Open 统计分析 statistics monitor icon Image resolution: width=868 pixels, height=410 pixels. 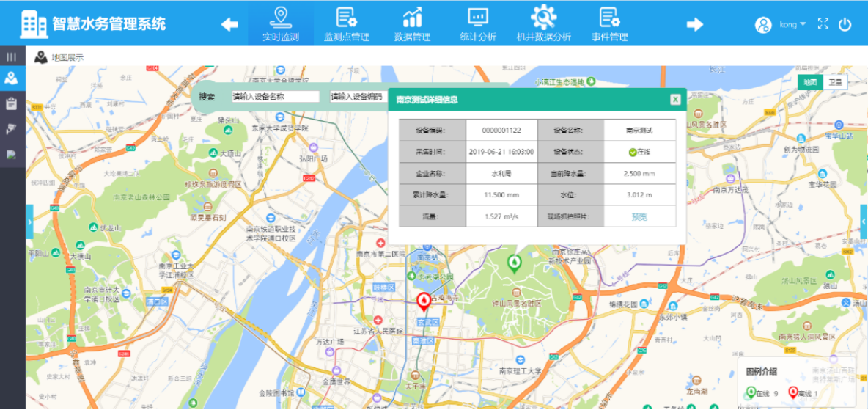tap(478, 18)
